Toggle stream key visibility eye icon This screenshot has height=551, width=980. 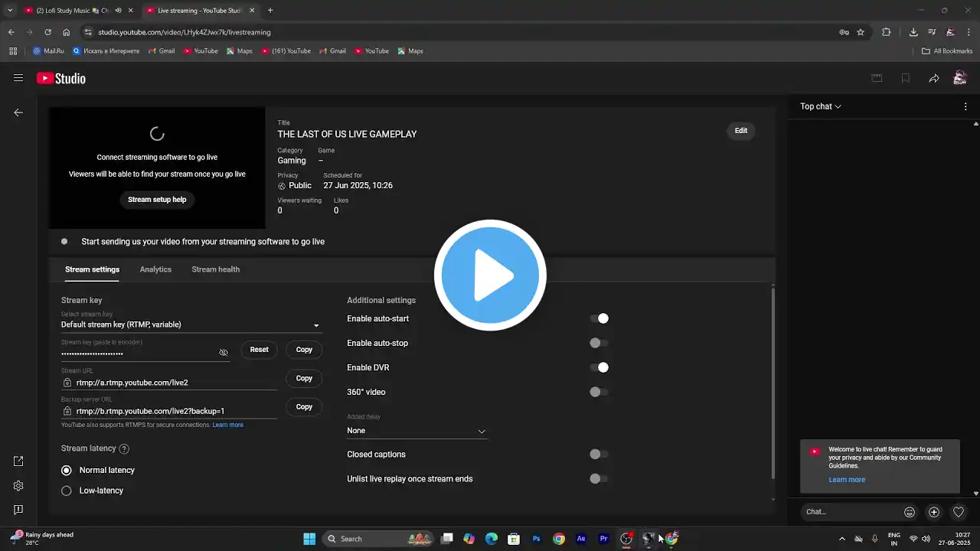224,353
